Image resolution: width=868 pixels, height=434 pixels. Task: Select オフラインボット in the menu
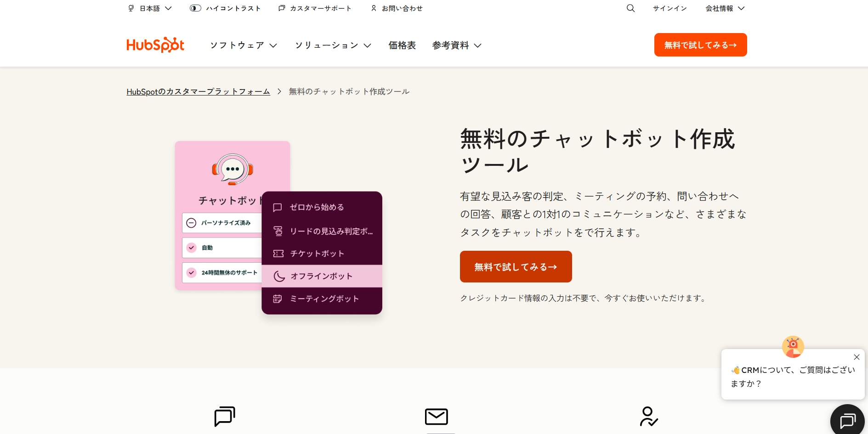pos(322,276)
